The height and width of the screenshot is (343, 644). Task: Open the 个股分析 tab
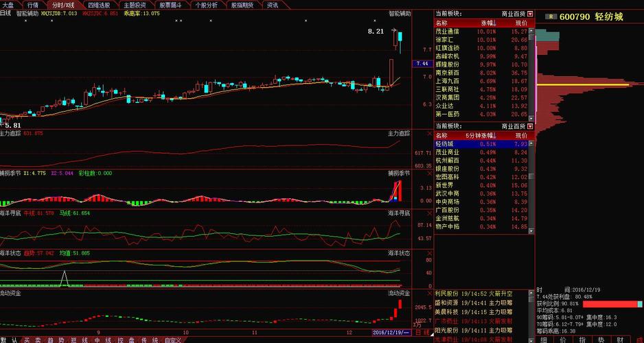pos(206,5)
